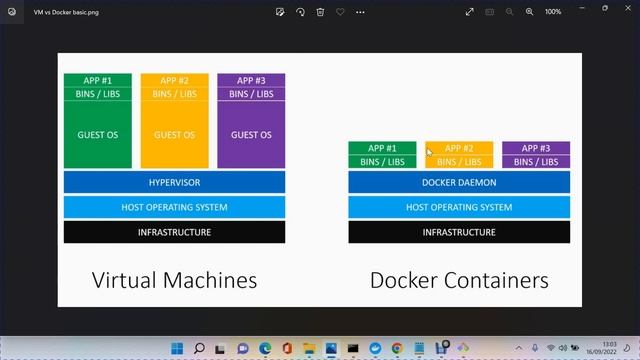640x360 pixels.
Task: Delete the photo with trash icon
Action: point(320,12)
